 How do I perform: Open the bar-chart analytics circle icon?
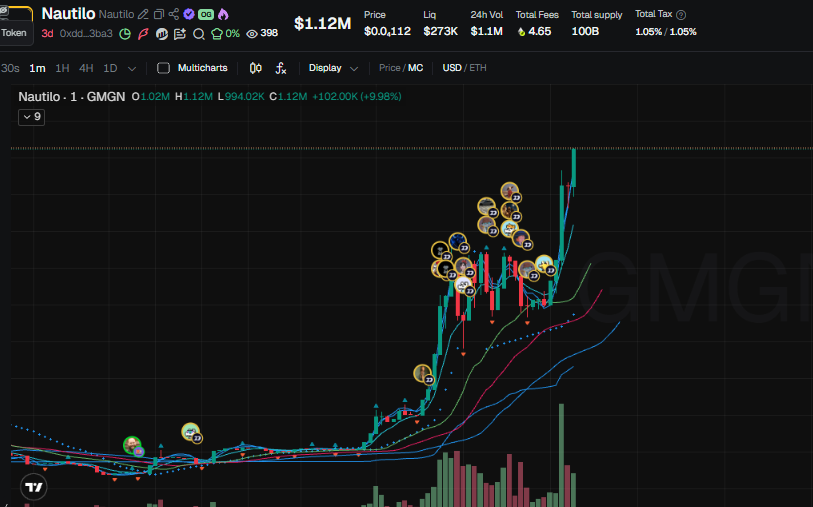click(162, 34)
